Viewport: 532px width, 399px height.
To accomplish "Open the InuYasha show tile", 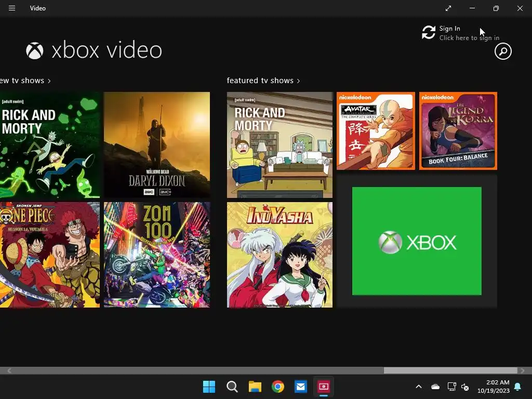I will point(280,255).
